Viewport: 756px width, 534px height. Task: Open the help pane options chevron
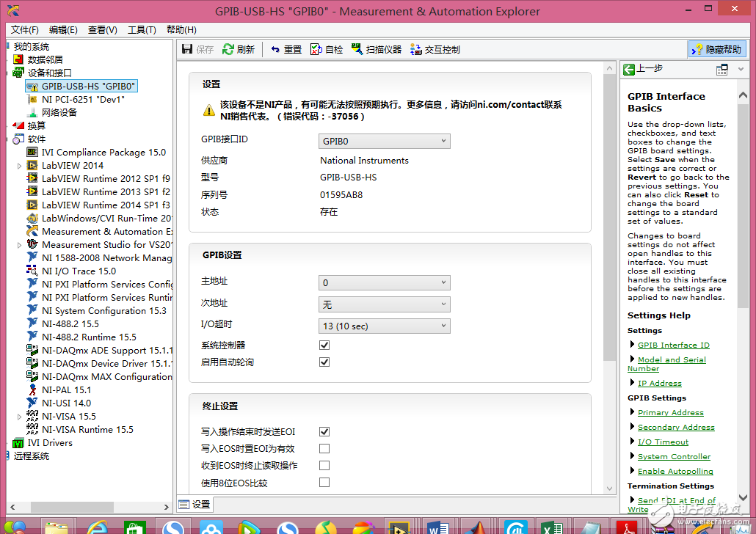point(741,70)
